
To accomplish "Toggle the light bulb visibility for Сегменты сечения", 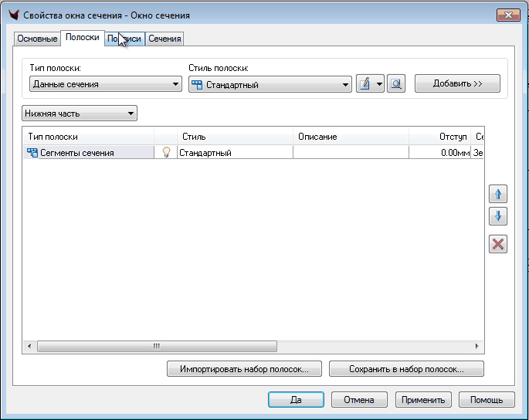I will (x=165, y=153).
